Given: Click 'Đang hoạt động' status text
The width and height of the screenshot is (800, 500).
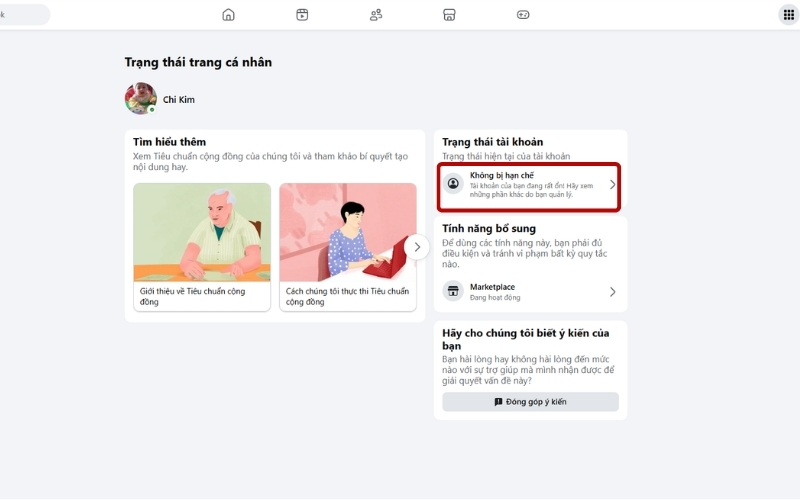Looking at the screenshot, I should [495, 297].
